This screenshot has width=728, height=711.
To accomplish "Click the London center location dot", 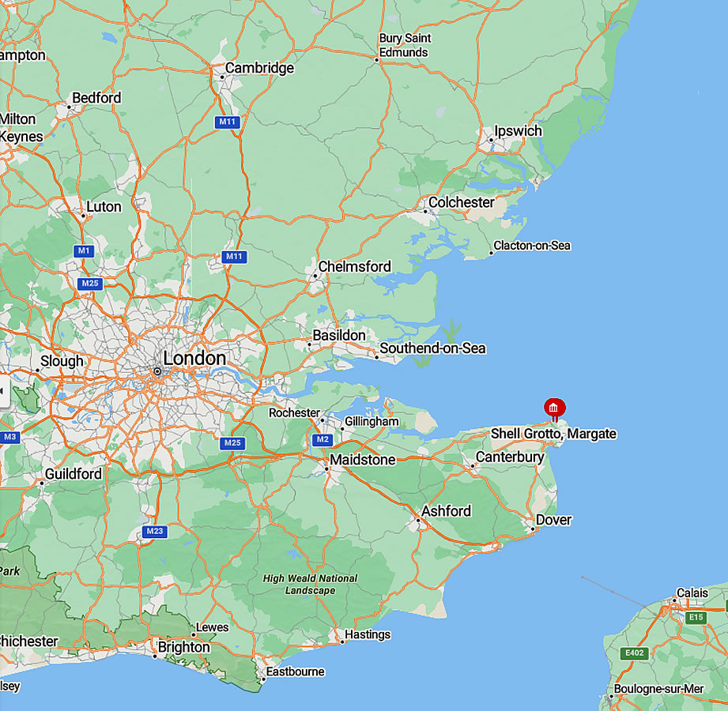I will (157, 371).
